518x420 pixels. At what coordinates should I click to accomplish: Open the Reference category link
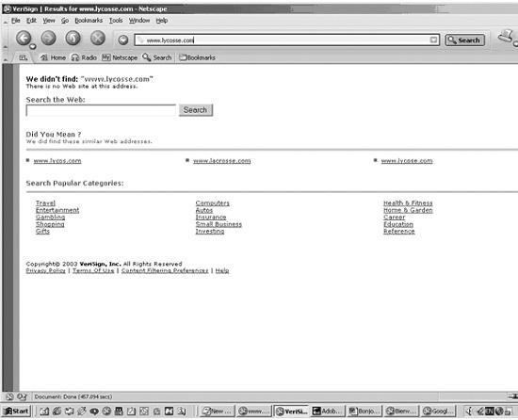tap(399, 231)
